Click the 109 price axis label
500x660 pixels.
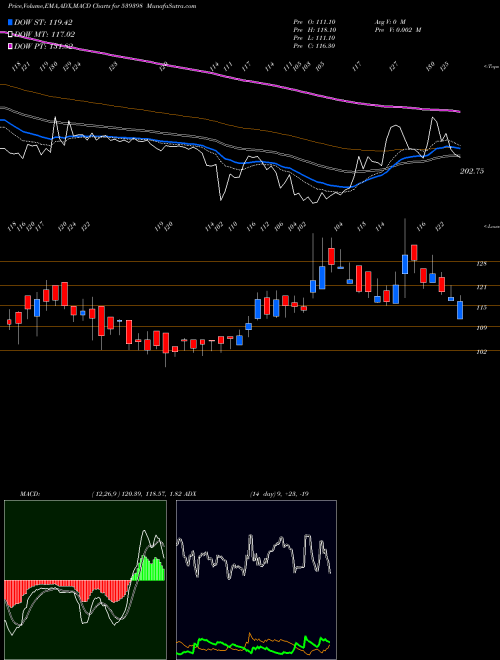click(x=481, y=328)
